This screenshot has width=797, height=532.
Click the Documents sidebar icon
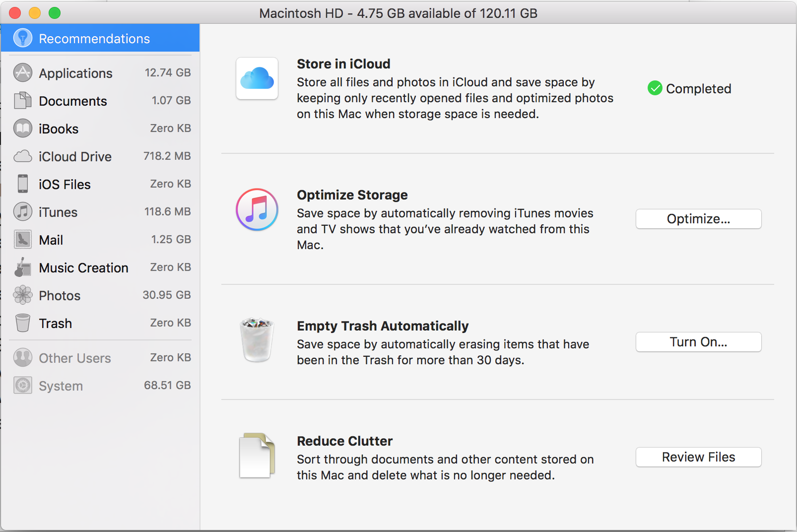(23, 101)
